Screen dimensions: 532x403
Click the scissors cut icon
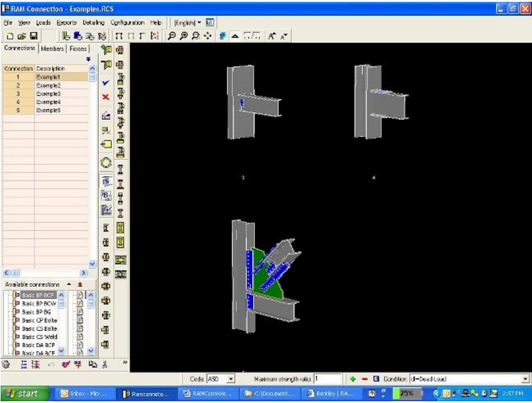(105, 365)
